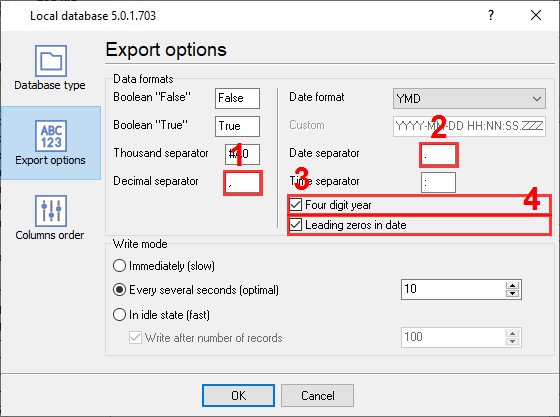Viewport: 560px width, 417px height.
Task: Select the In idle state (fast) option
Action: pyautogui.click(x=119, y=315)
